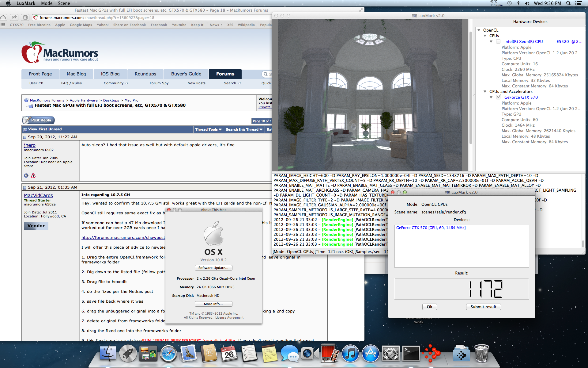This screenshot has width=588, height=368.
Task: Open Safari from the dock
Action: [x=168, y=354]
